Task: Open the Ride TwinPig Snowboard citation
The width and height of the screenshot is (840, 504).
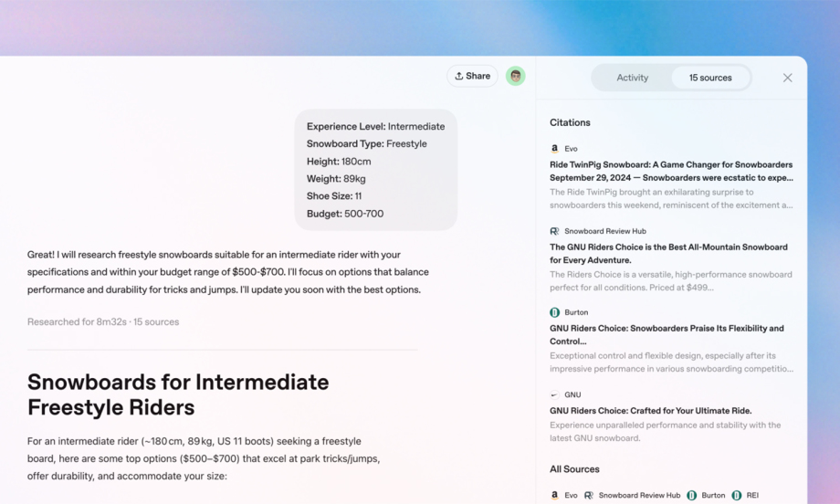Action: click(x=670, y=171)
